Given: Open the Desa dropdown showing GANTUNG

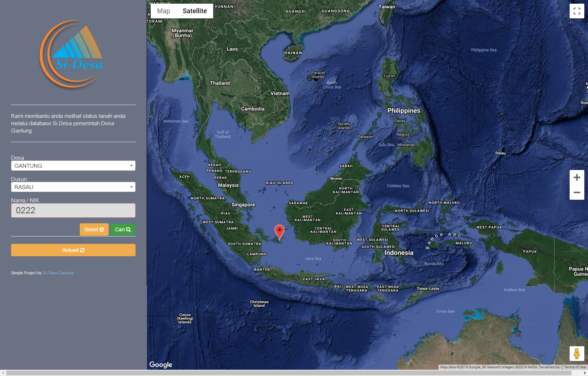Looking at the screenshot, I should click(x=73, y=166).
